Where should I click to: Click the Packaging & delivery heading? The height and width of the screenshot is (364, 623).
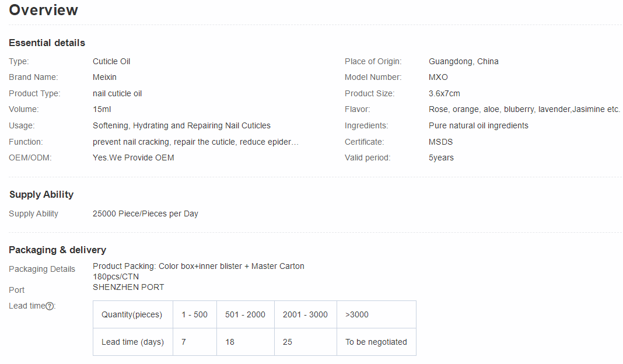pyautogui.click(x=57, y=250)
